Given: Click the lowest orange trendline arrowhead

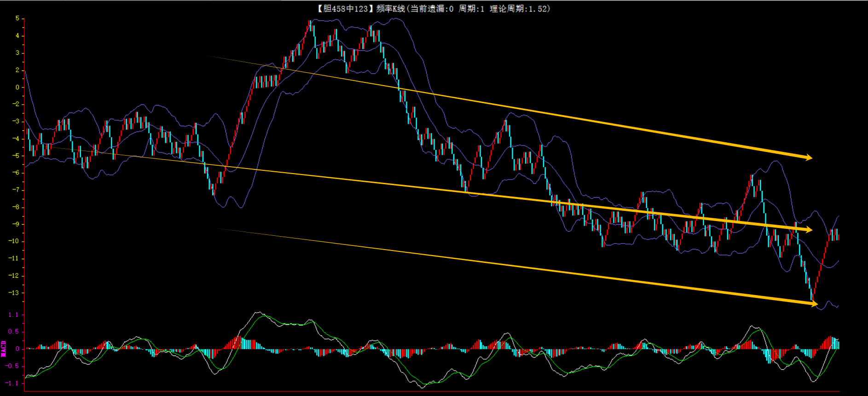Looking at the screenshot, I should pyautogui.click(x=813, y=303).
